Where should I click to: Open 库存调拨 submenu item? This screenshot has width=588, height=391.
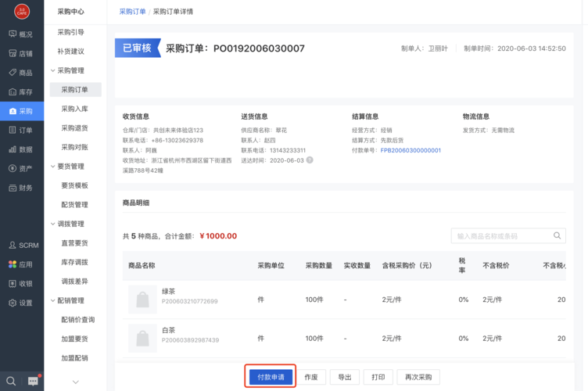coord(74,262)
